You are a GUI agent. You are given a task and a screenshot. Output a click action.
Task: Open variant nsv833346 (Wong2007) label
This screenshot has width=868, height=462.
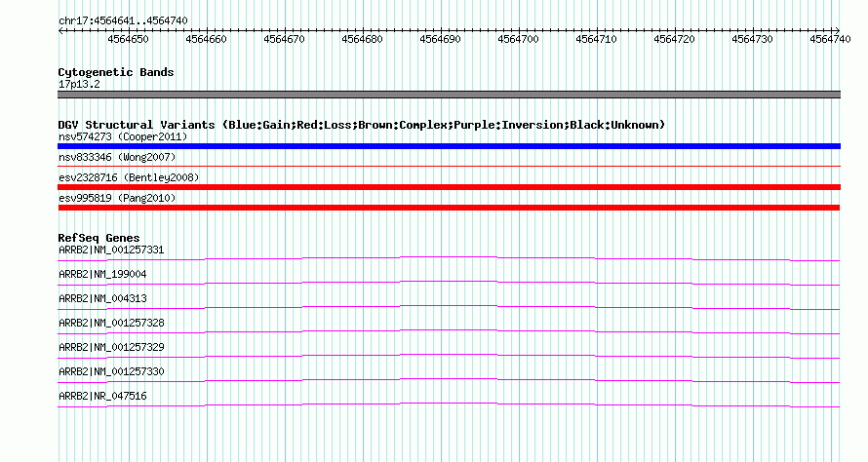[x=117, y=157]
